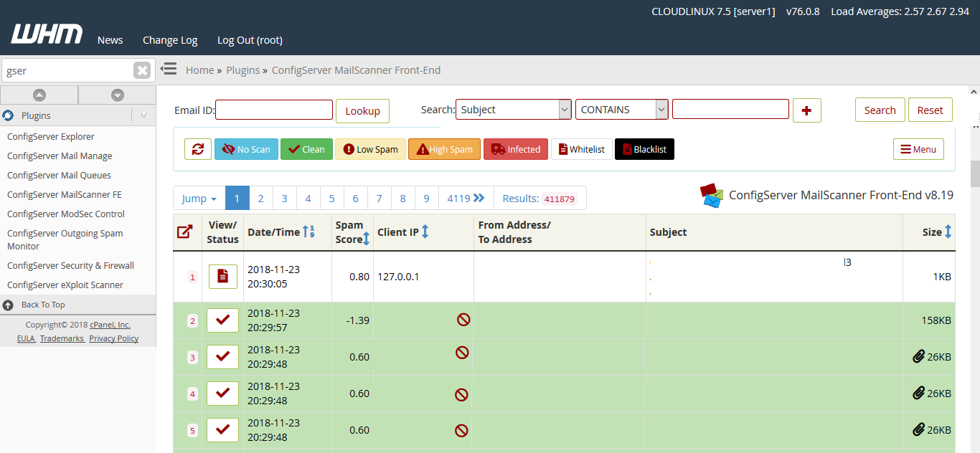Filter by High Spam messages
The image size is (980, 453).
(444, 149)
